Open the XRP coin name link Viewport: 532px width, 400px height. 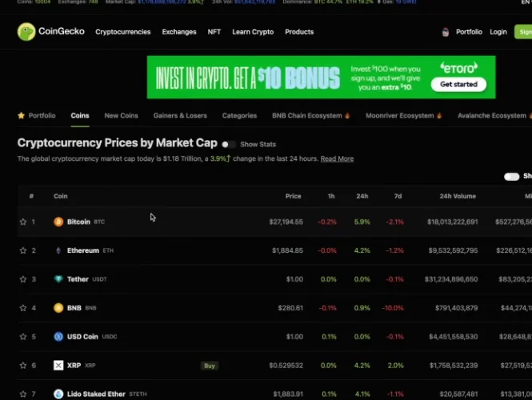pos(74,366)
